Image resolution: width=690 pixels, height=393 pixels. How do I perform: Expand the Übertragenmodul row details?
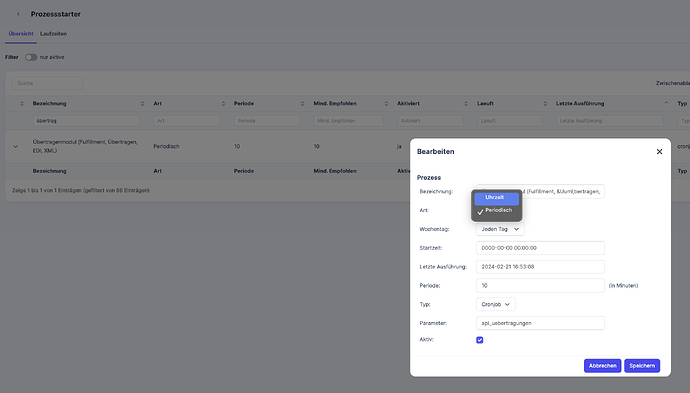click(x=15, y=147)
